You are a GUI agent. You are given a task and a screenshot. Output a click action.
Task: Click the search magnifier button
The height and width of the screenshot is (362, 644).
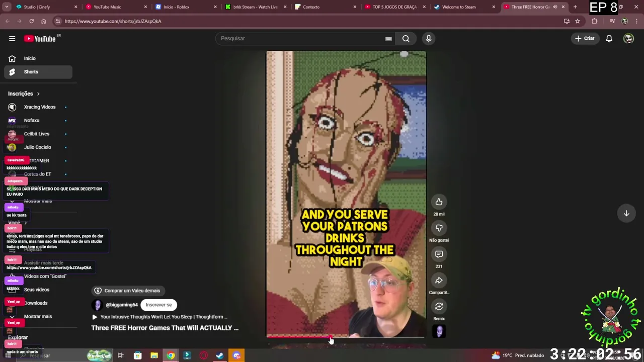pyautogui.click(x=406, y=38)
